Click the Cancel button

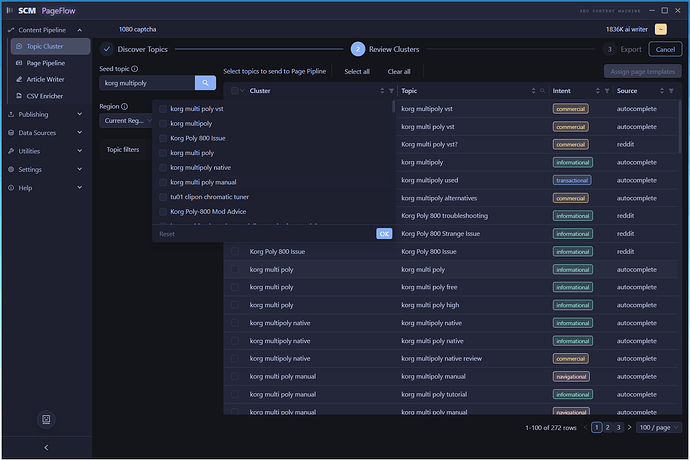[x=662, y=49]
